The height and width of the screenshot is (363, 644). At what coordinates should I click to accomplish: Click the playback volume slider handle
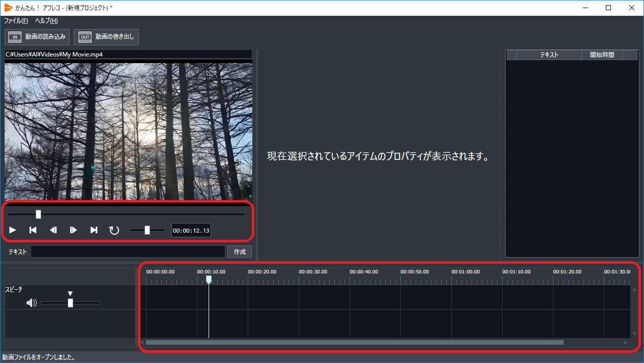point(147,230)
